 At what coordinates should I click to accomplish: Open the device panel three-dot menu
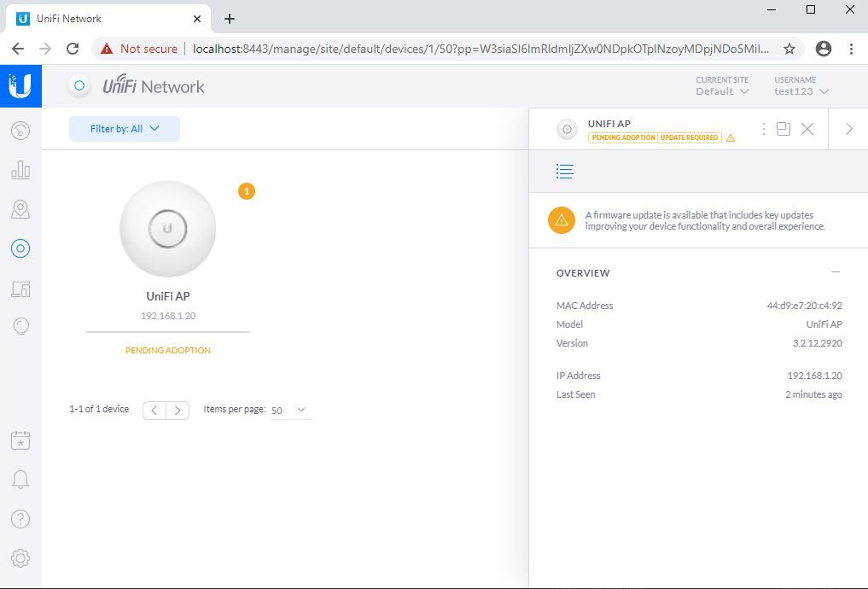click(x=763, y=129)
